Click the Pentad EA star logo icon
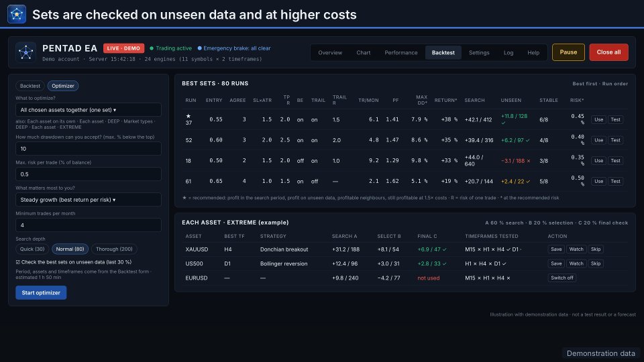644x362 pixels. click(x=25, y=52)
